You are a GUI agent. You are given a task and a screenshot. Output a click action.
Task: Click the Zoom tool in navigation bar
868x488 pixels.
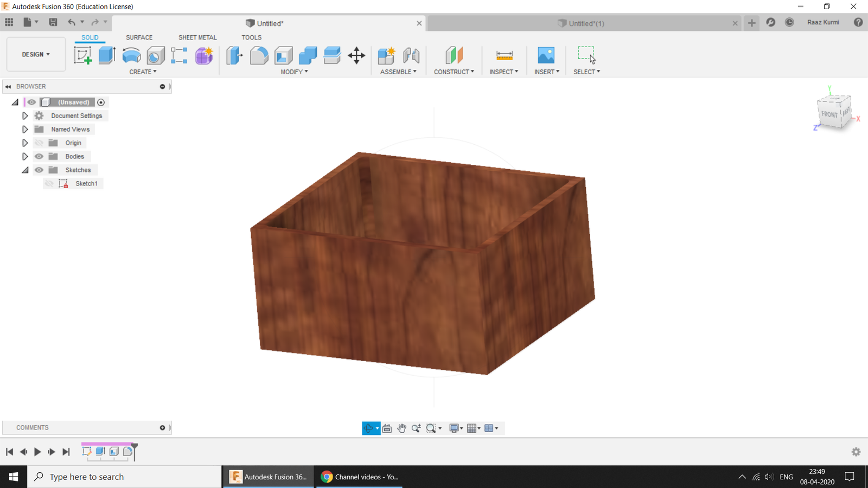416,428
